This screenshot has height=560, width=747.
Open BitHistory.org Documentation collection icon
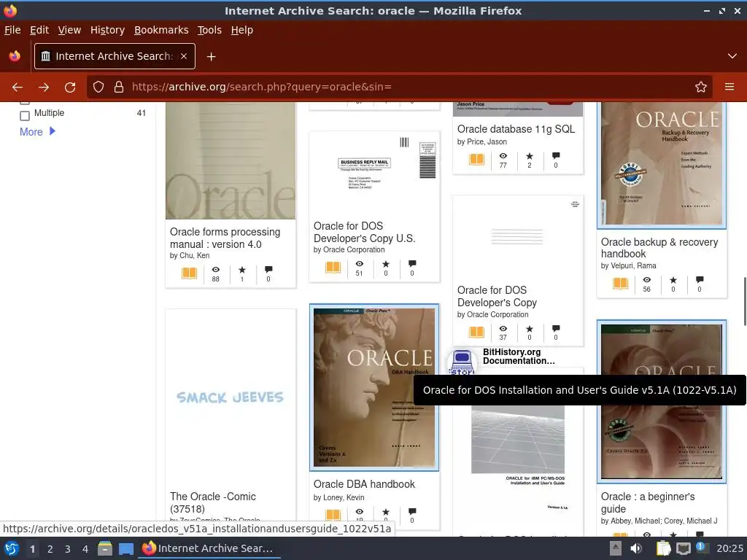[x=462, y=362]
